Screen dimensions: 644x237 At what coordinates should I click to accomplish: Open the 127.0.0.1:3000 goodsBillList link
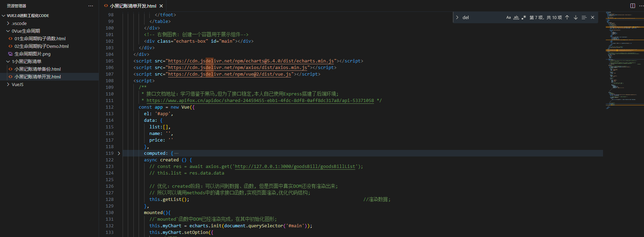click(295, 167)
